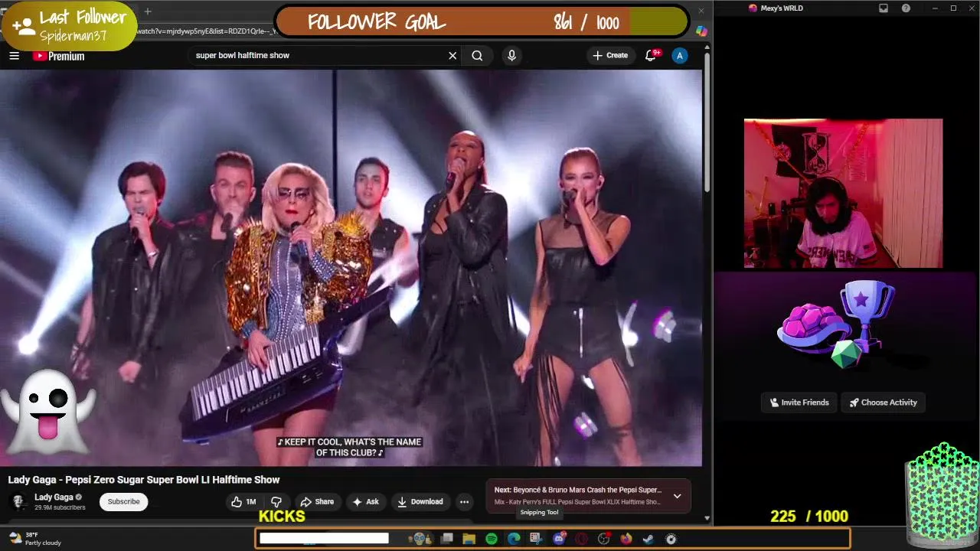The width and height of the screenshot is (980, 551).
Task: Share the video
Action: pyautogui.click(x=316, y=502)
